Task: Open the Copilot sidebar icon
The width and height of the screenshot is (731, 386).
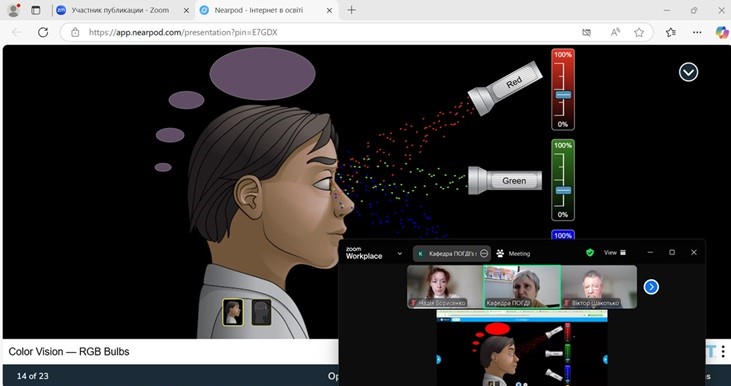Action: (722, 32)
